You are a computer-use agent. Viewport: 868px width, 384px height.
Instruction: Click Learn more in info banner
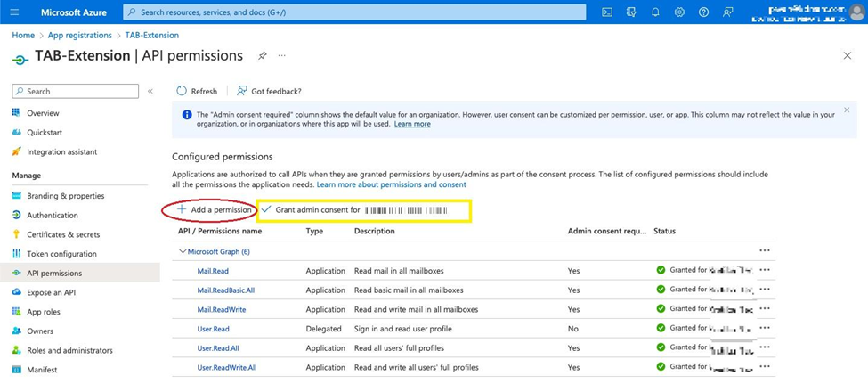(x=412, y=124)
